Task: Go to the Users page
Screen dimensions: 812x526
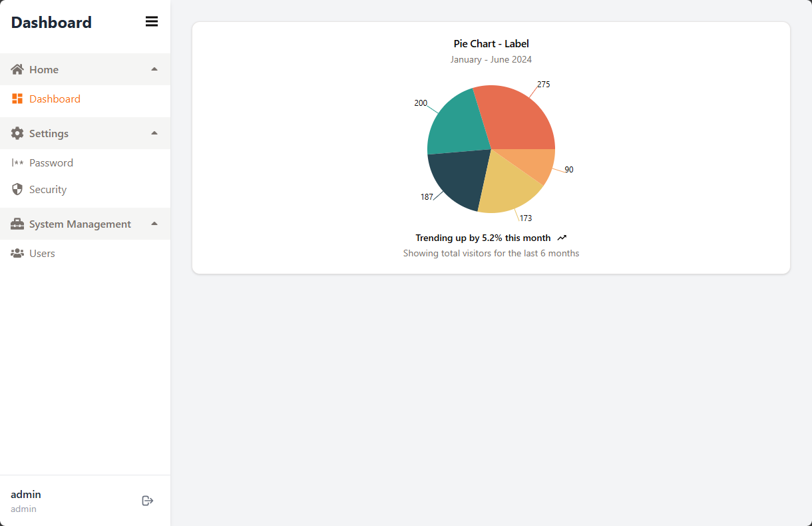Action: [x=85, y=253]
